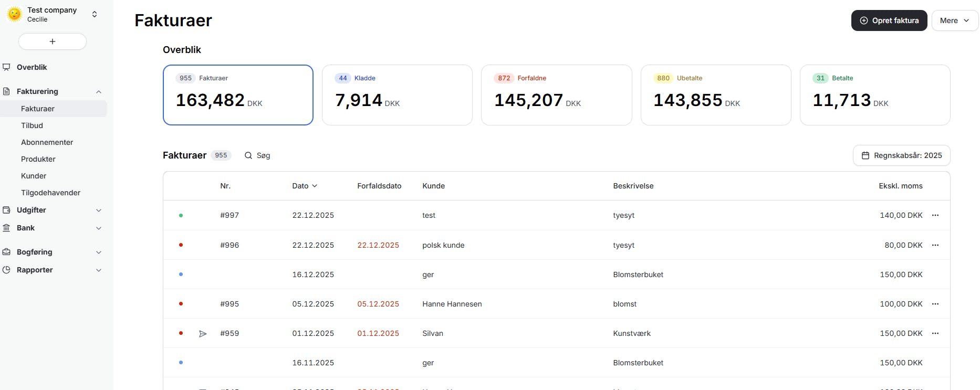Click the Overblik monitor icon

pyautogui.click(x=6, y=67)
